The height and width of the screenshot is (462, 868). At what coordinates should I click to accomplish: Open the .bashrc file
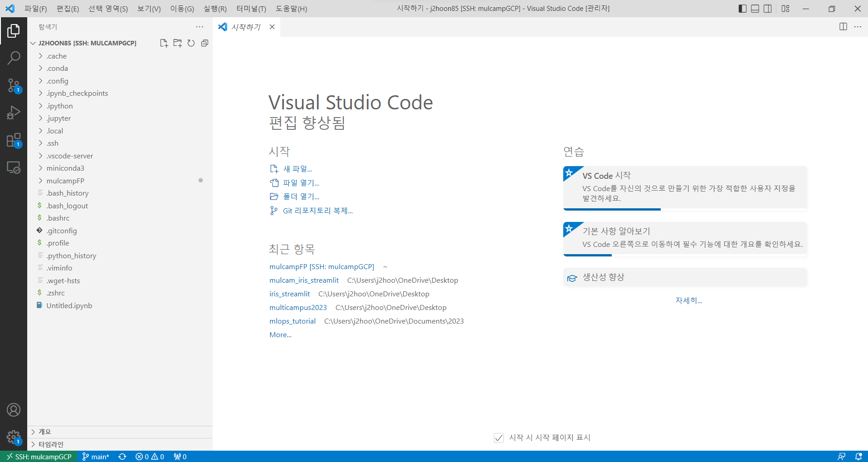[120, 218]
